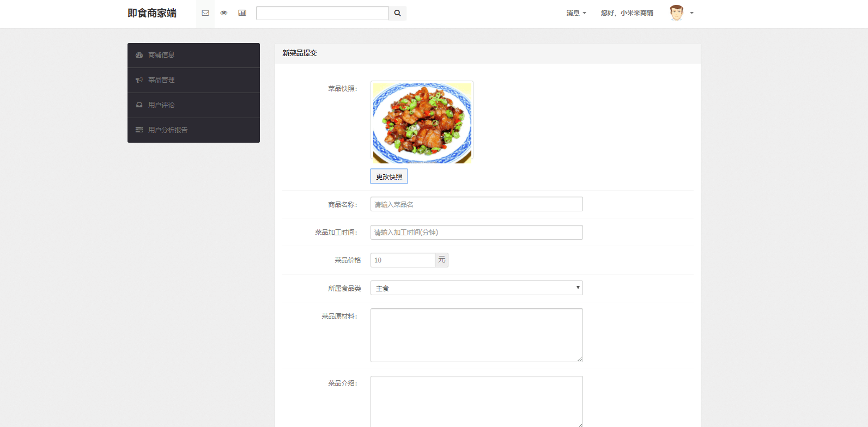Click the envelope mail icon in header

click(205, 13)
